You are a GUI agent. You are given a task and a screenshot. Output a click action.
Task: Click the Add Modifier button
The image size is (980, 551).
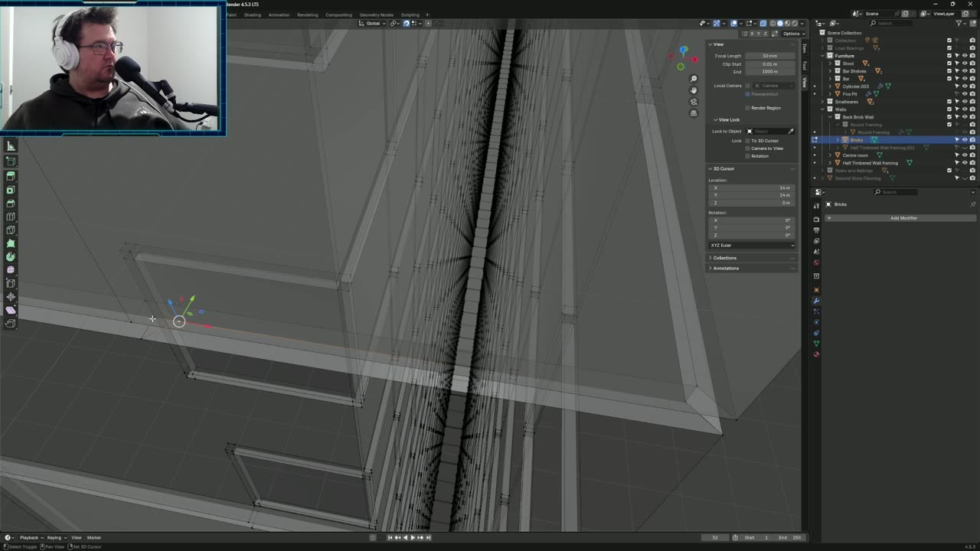pos(903,218)
